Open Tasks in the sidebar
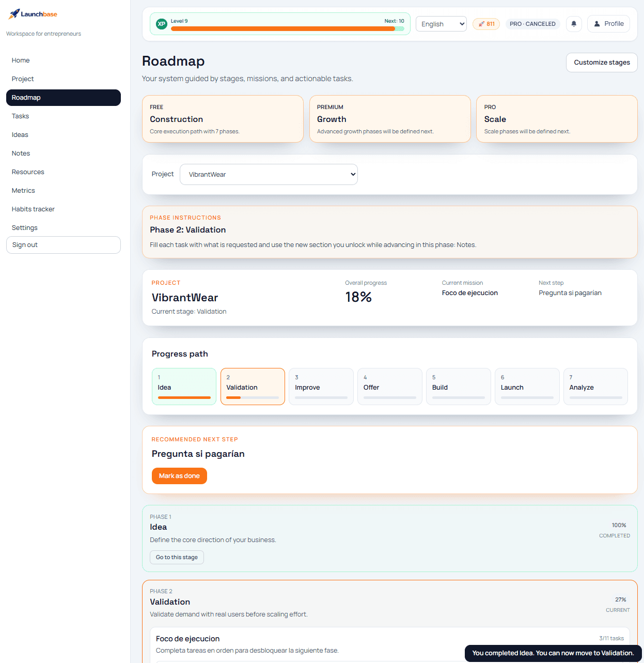The image size is (644, 663). tap(21, 116)
